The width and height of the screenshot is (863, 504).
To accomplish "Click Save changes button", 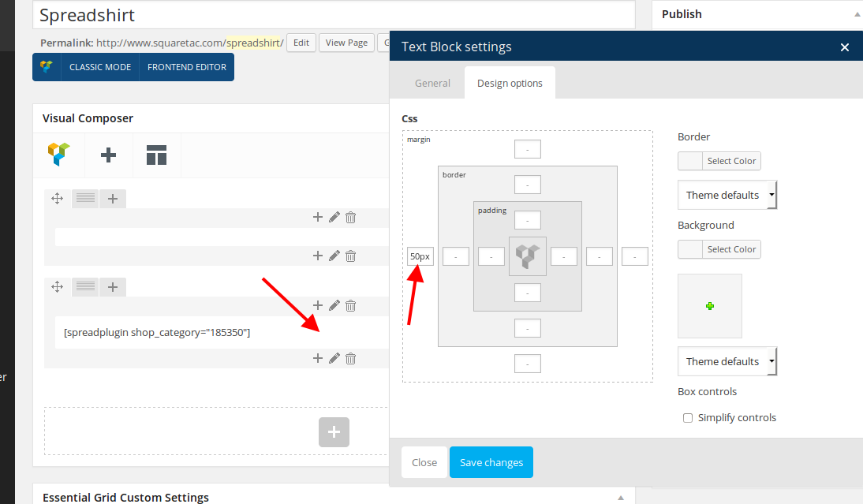I will coord(491,462).
